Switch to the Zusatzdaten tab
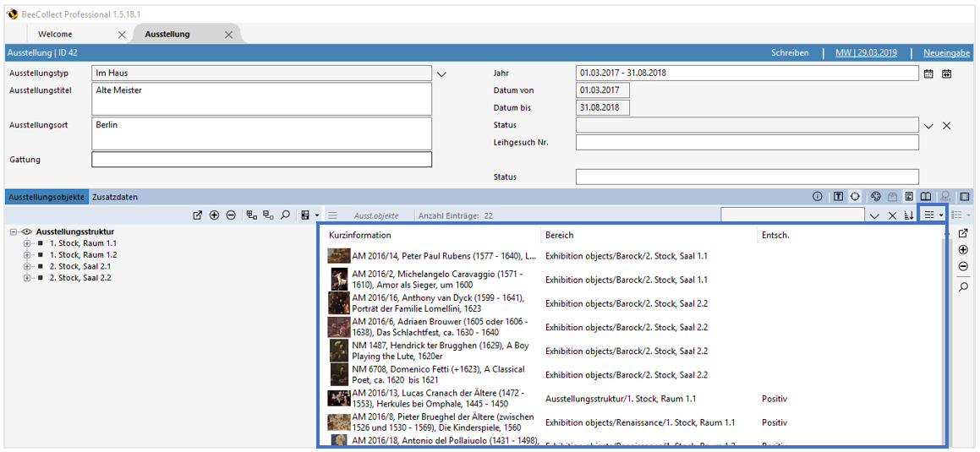Screen dimensions: 980x452 point(115,197)
